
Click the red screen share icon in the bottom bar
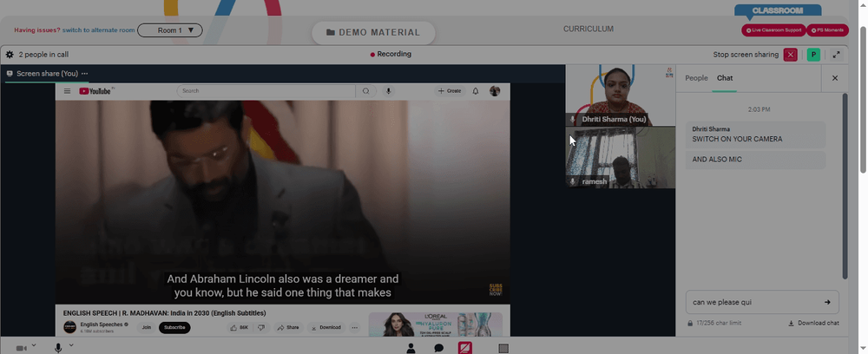[465, 348]
